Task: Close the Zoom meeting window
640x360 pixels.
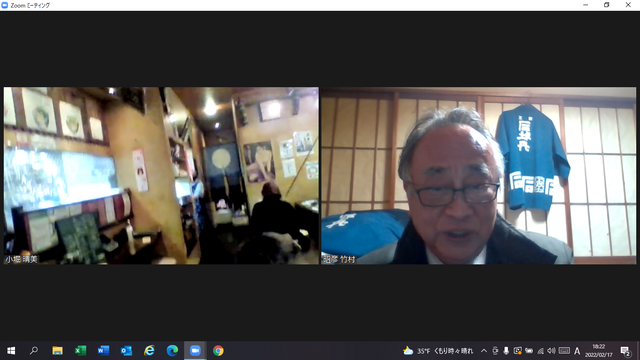Action: point(628,5)
